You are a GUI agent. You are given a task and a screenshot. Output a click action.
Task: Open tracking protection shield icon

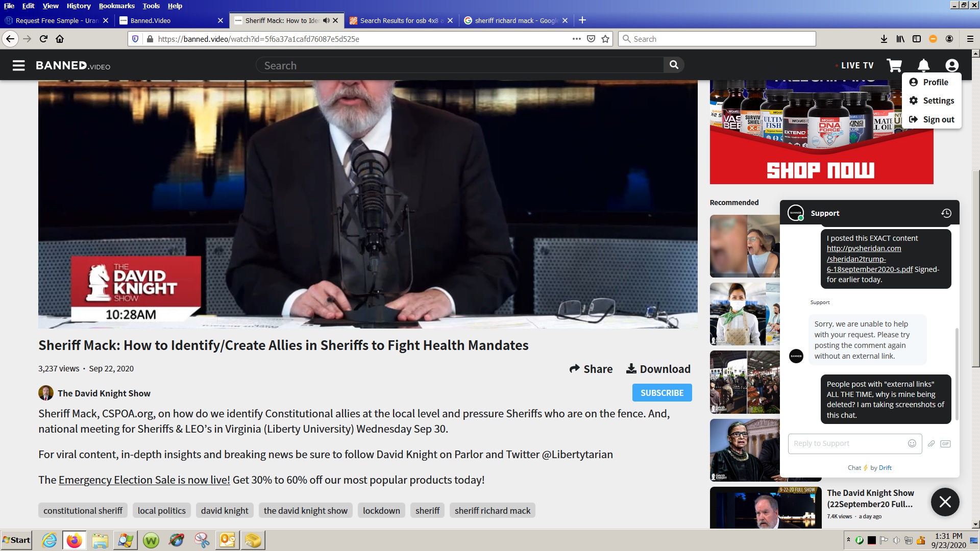point(135,39)
